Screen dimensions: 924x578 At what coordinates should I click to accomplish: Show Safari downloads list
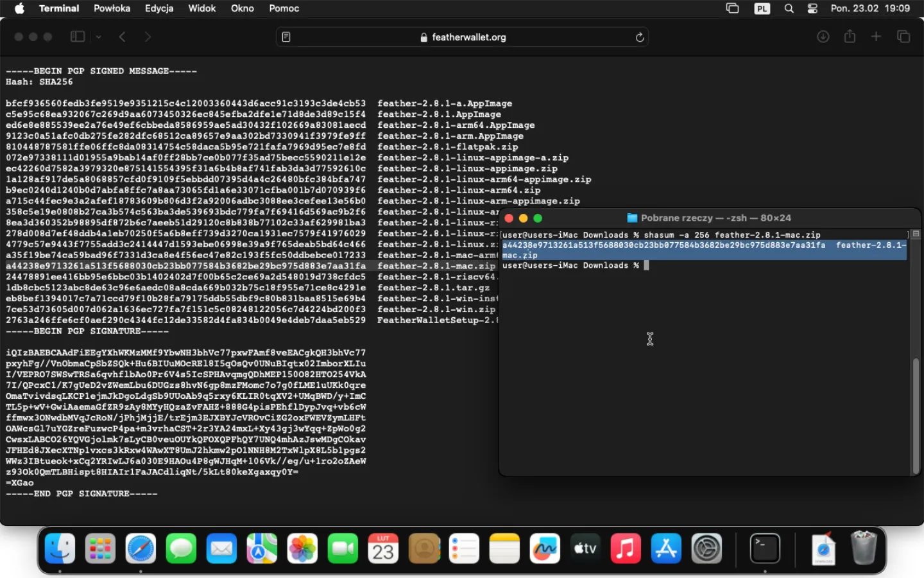pos(823,37)
